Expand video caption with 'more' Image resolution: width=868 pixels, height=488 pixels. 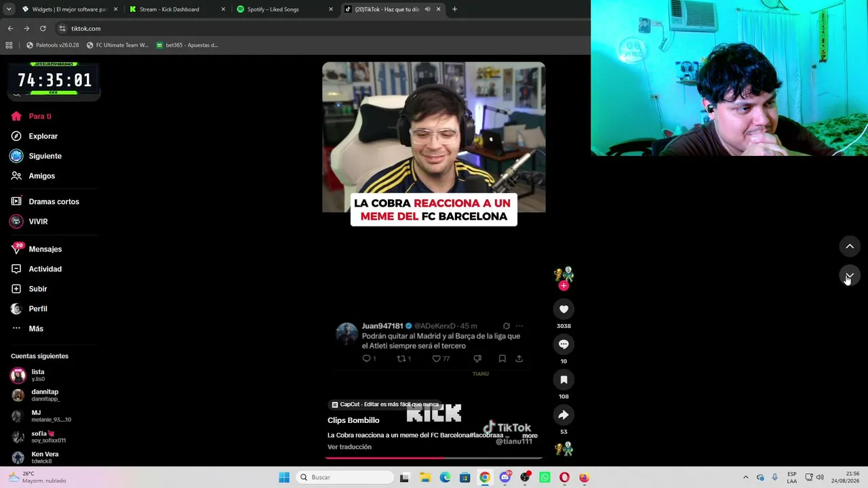pyautogui.click(x=530, y=436)
